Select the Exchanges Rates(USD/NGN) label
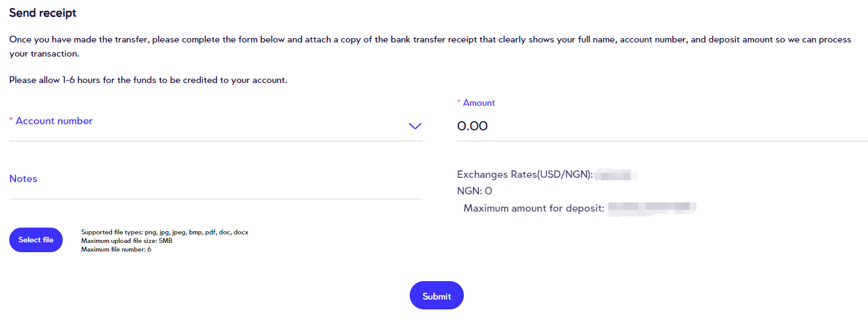This screenshot has height=326, width=868. coord(525,175)
